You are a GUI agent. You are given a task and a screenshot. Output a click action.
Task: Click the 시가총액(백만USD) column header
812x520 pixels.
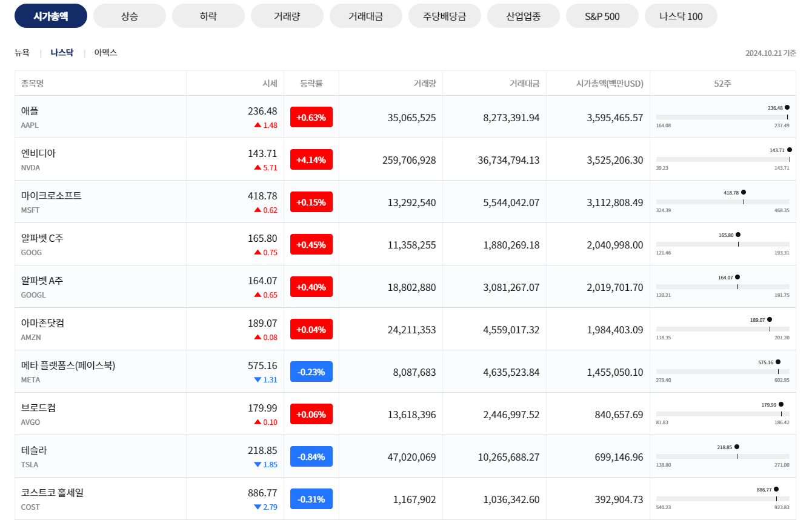coord(610,84)
